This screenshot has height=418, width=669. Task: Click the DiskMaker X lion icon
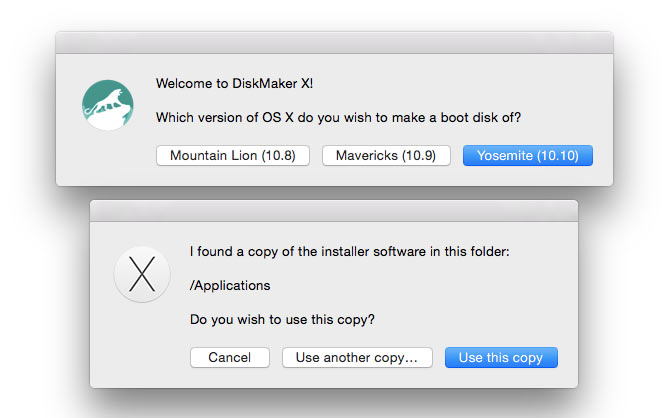108,105
